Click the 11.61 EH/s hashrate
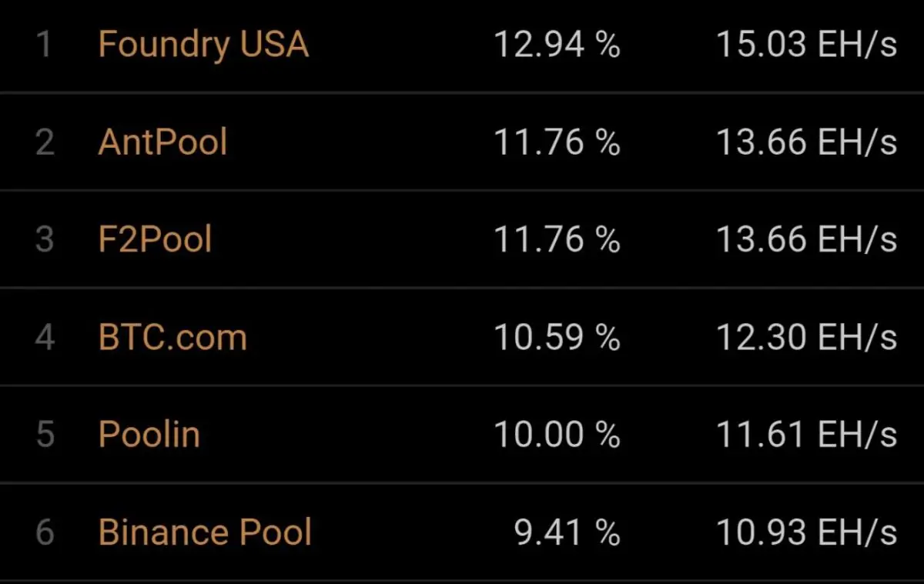This screenshot has height=584, width=924. (x=807, y=435)
